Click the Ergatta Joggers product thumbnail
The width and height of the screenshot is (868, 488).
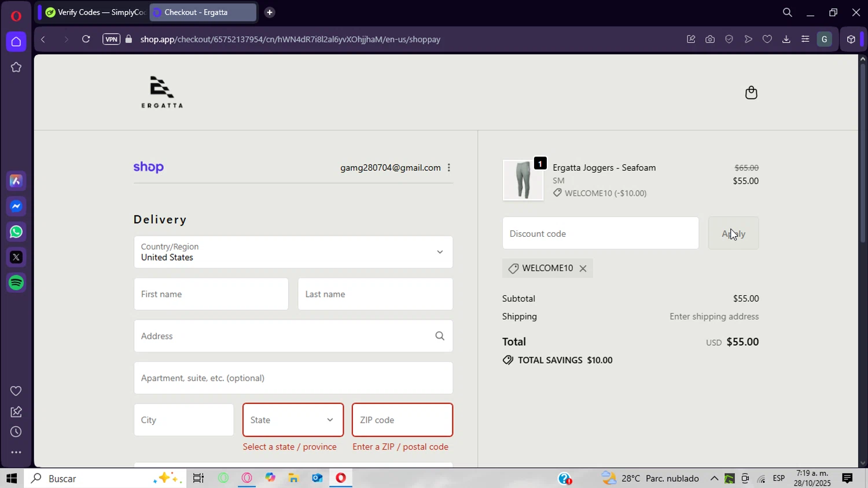tap(523, 181)
